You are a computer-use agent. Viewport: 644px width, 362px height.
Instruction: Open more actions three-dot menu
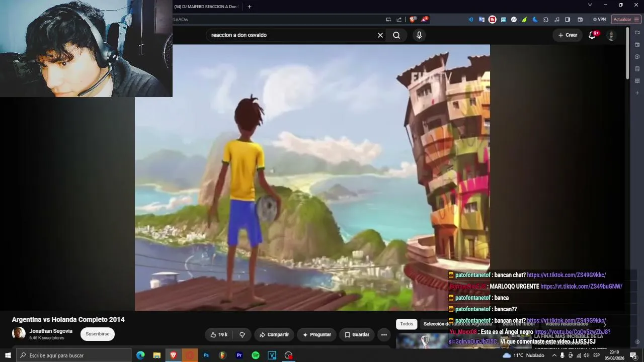(384, 335)
